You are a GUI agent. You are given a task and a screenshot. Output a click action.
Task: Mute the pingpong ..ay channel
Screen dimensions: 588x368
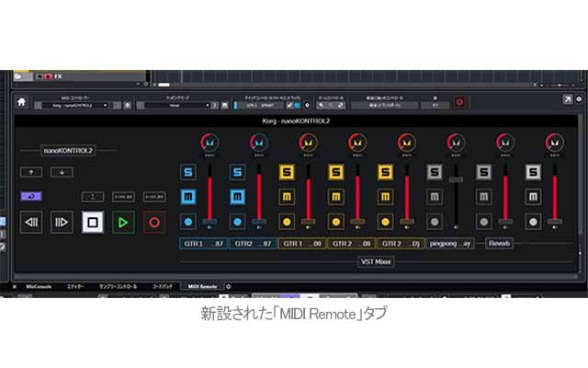(435, 197)
